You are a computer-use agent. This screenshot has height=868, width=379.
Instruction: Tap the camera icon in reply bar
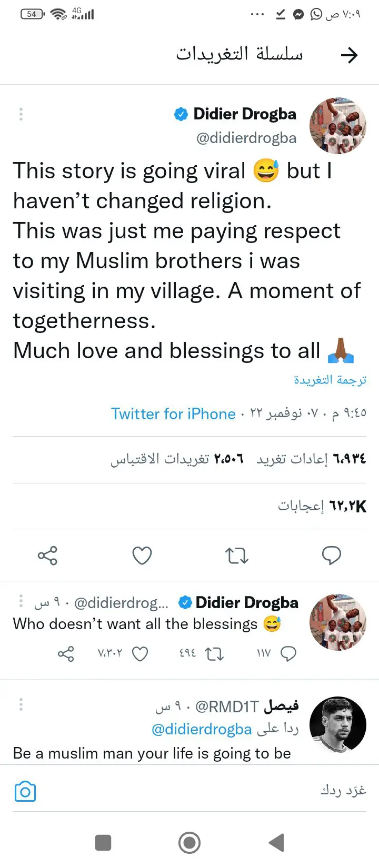pos(25,791)
